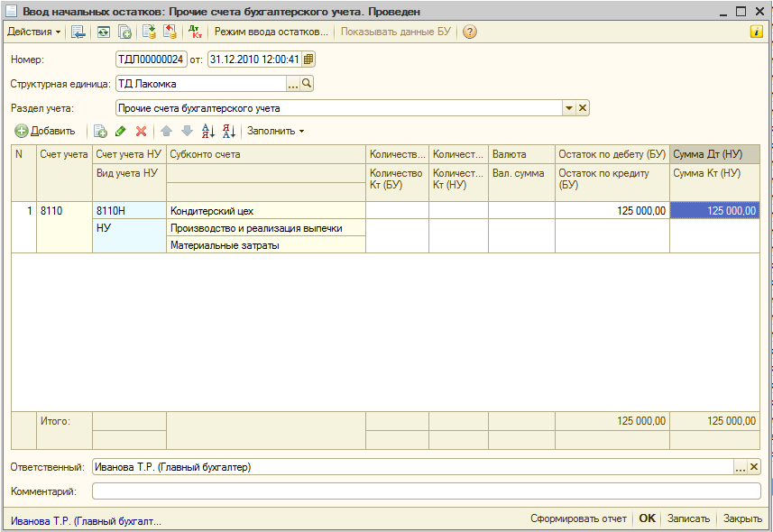773x532 pixels.
Task: Click the yellow info icon at top right
Action: [x=757, y=32]
